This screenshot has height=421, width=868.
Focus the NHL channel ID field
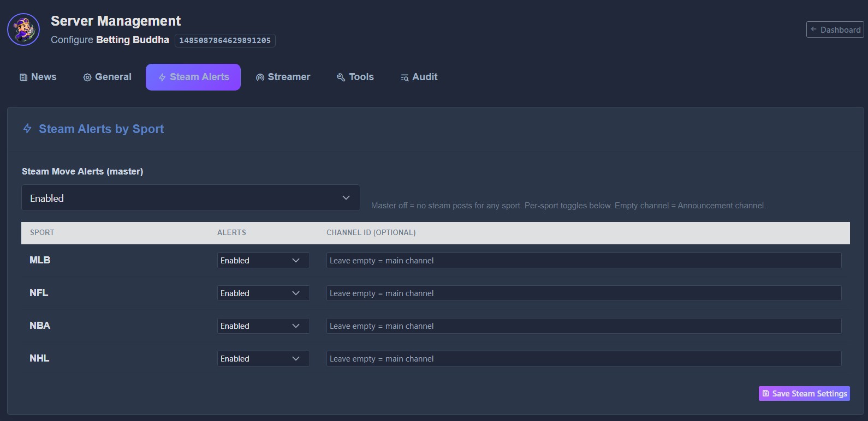pyautogui.click(x=584, y=358)
